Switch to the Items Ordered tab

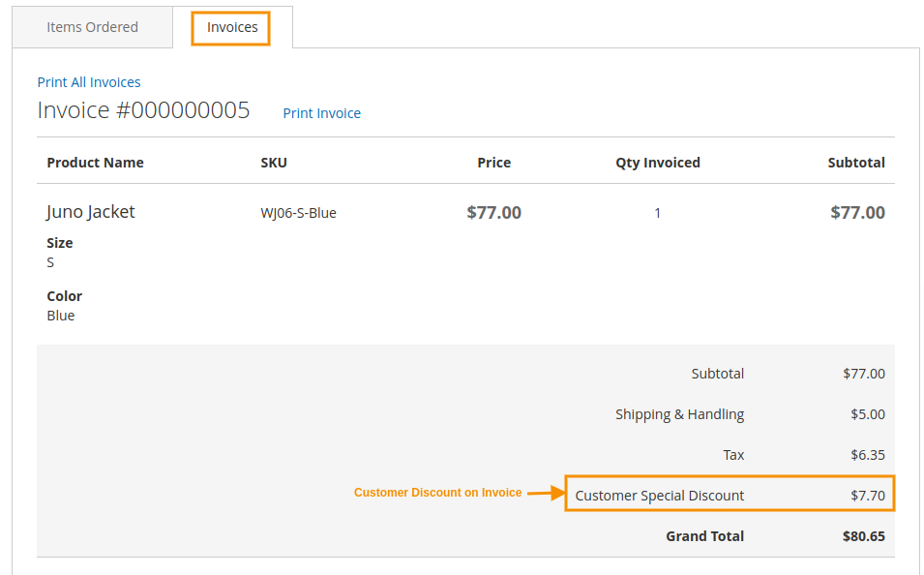(92, 27)
